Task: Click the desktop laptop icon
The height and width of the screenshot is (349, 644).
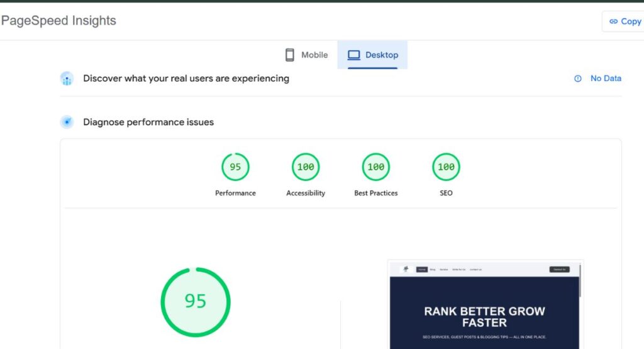Action: point(354,55)
